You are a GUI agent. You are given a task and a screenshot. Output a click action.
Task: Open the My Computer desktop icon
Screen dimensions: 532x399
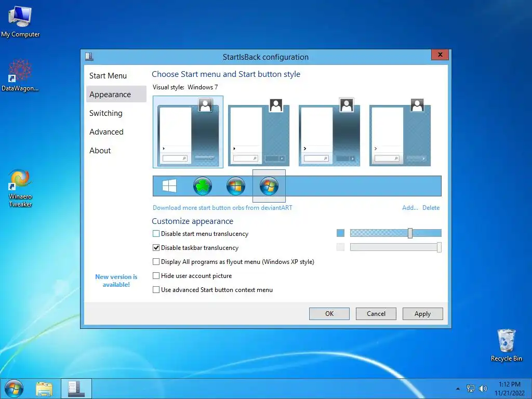tap(20, 21)
